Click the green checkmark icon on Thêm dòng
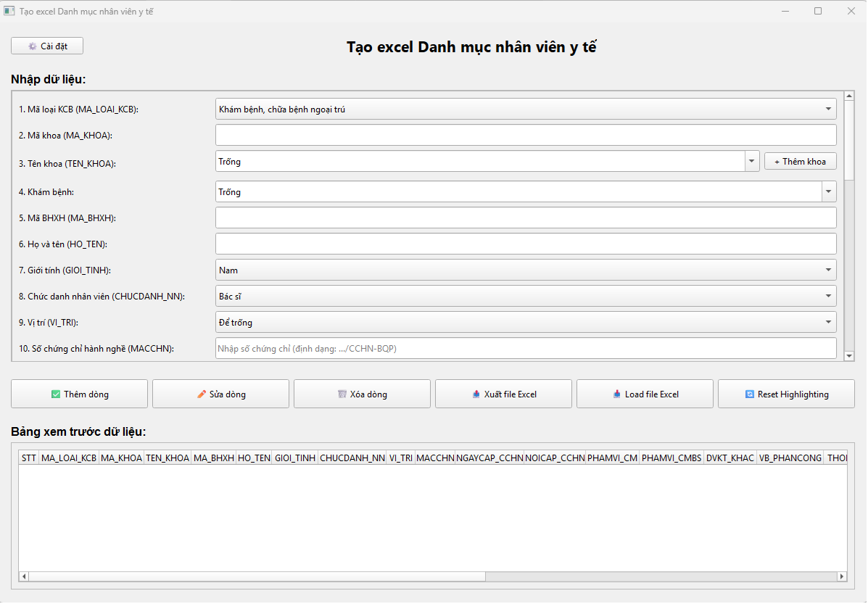The width and height of the screenshot is (868, 604). [56, 394]
